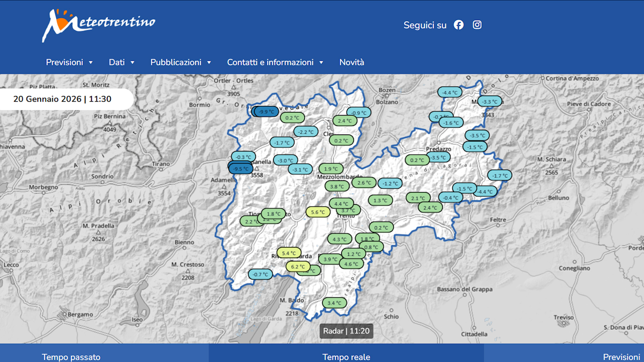Screen dimensions: 644x362
Task: Click the Radar 11:20 label
Action: (346, 331)
